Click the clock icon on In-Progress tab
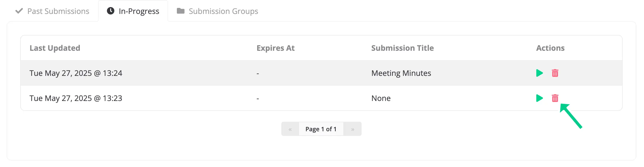 pos(110,11)
